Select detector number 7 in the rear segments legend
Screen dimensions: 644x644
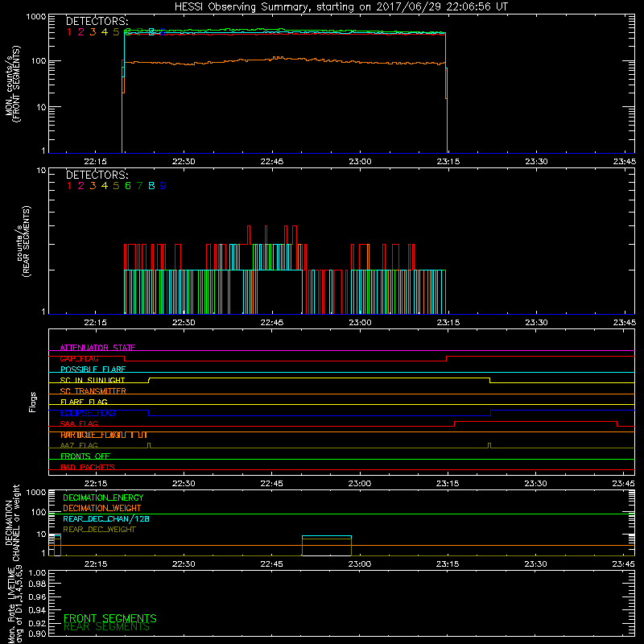point(139,186)
